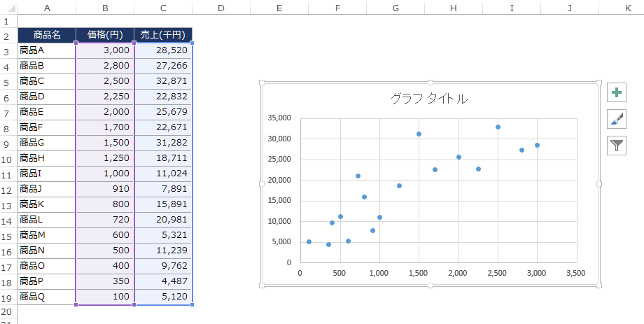The width and height of the screenshot is (644, 324).
Task: Click the chart title グラフ タイトル
Action: [x=428, y=99]
